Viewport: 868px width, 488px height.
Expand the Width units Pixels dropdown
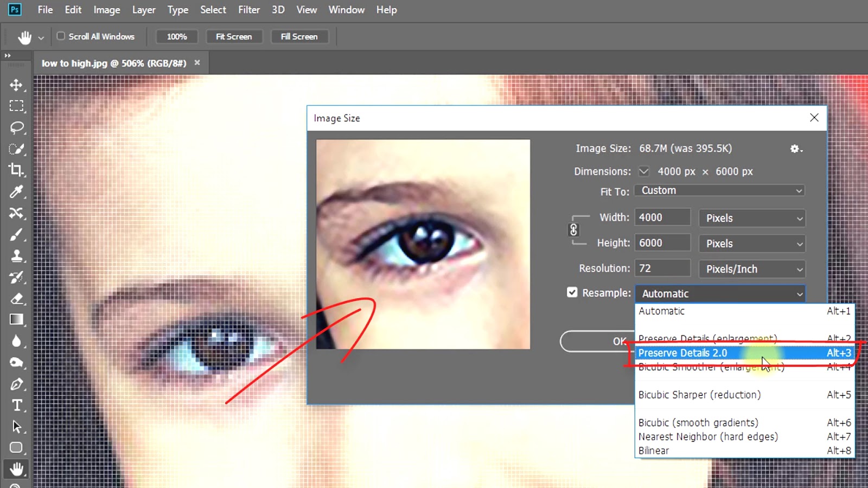pos(751,218)
